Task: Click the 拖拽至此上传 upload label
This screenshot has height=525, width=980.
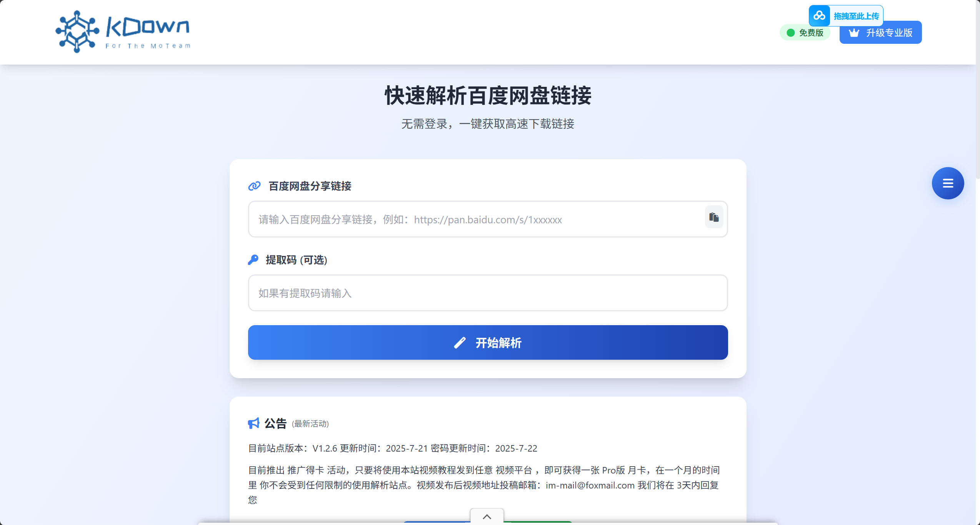Action: (856, 16)
